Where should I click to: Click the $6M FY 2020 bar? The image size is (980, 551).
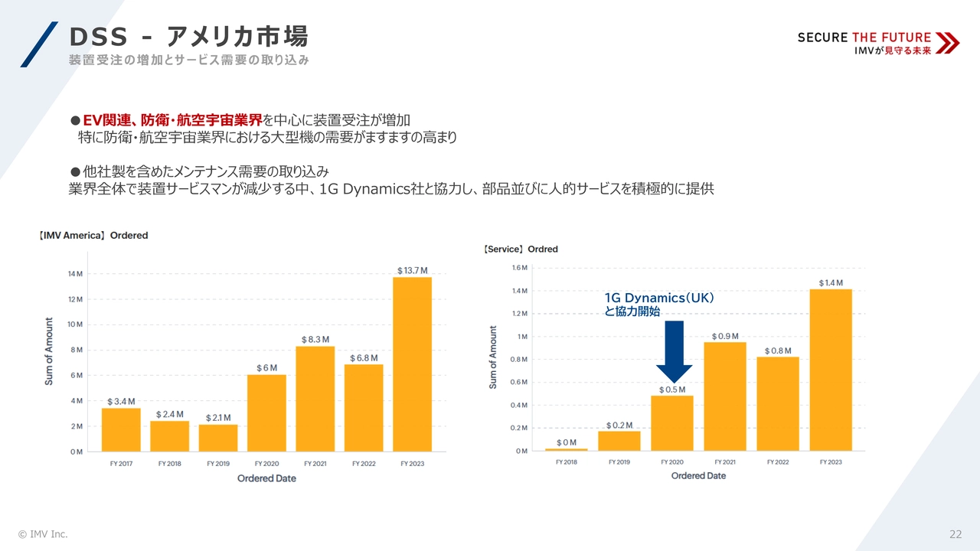[x=266, y=413]
